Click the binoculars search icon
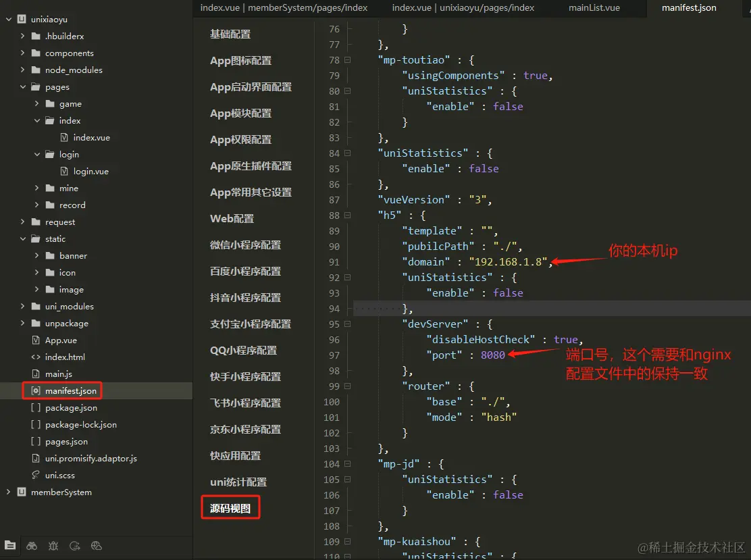 [32, 545]
